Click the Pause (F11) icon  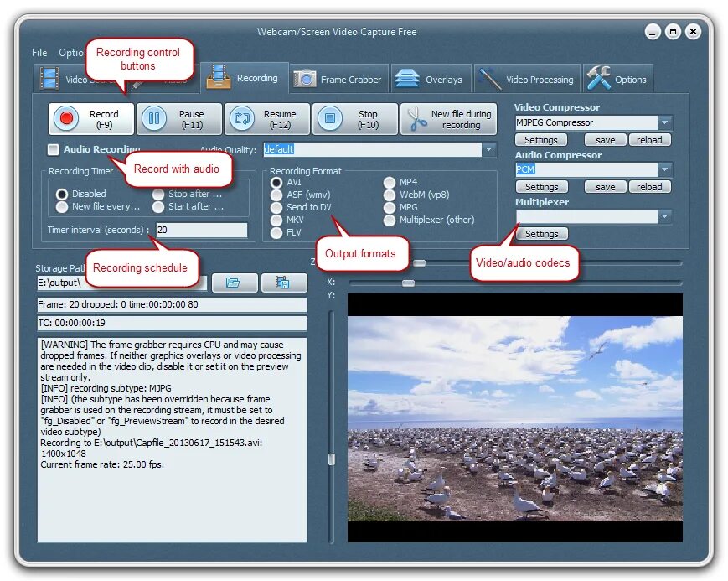click(x=155, y=118)
